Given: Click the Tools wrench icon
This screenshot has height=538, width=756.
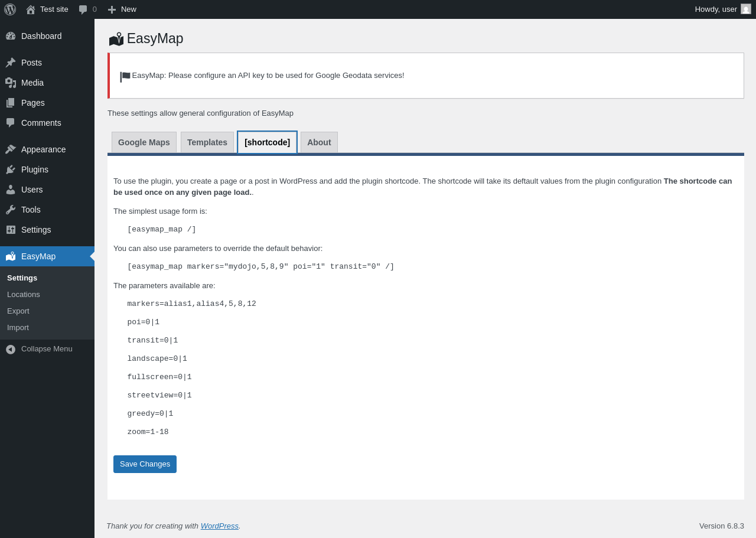Looking at the screenshot, I should click(x=11, y=210).
